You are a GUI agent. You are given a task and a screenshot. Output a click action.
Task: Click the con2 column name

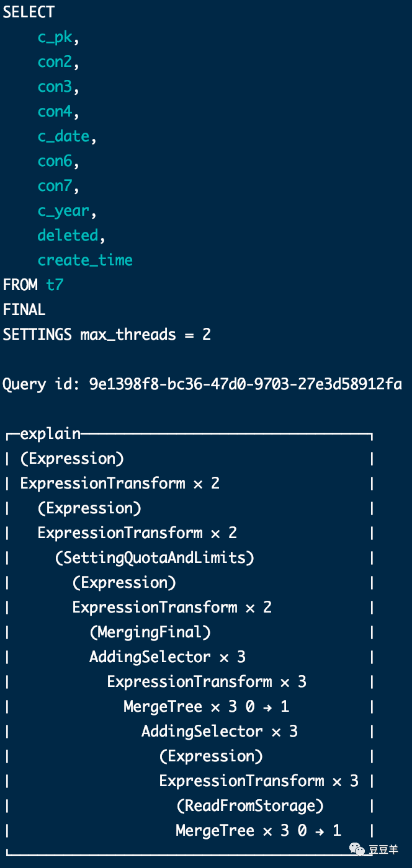click(x=55, y=62)
